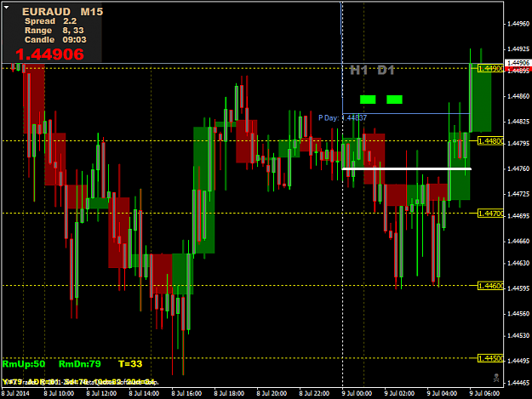Select the green D1 trend indicator square

[x=395, y=100]
